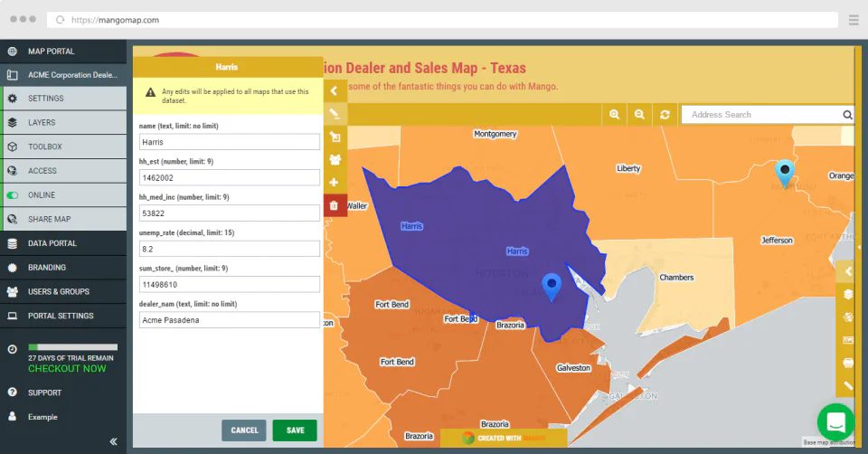Click the blue map pin near Beaumont
The image size is (868, 454).
coord(785,172)
